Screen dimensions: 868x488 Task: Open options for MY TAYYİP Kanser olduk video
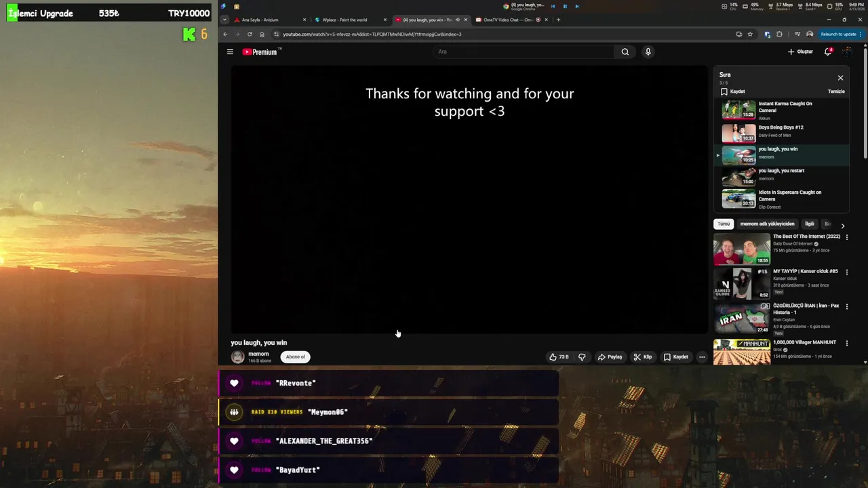(846, 272)
